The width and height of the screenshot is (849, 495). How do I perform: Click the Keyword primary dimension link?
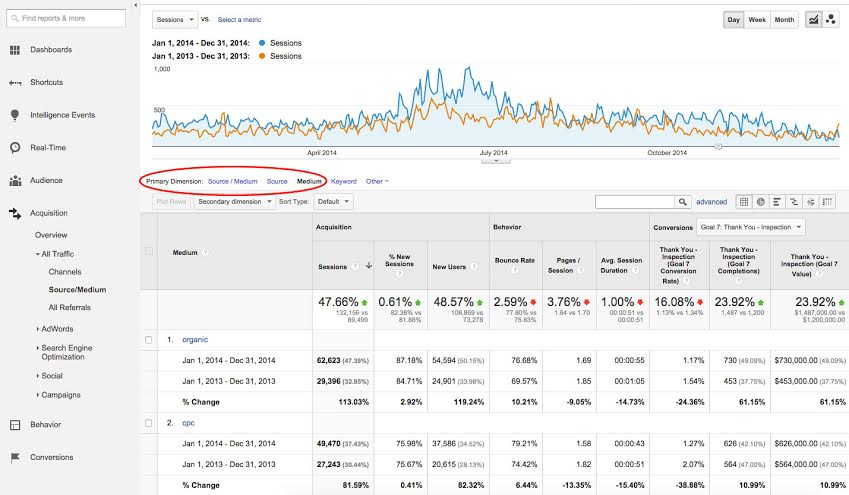343,182
